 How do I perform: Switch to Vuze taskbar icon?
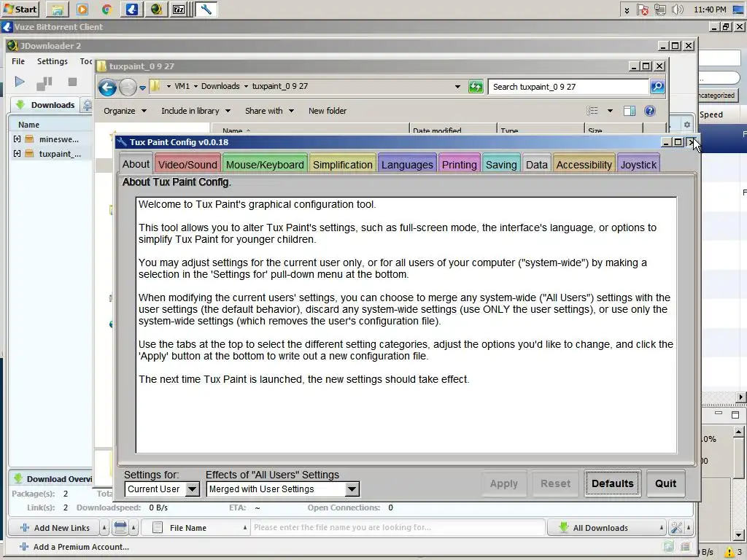tap(132, 9)
